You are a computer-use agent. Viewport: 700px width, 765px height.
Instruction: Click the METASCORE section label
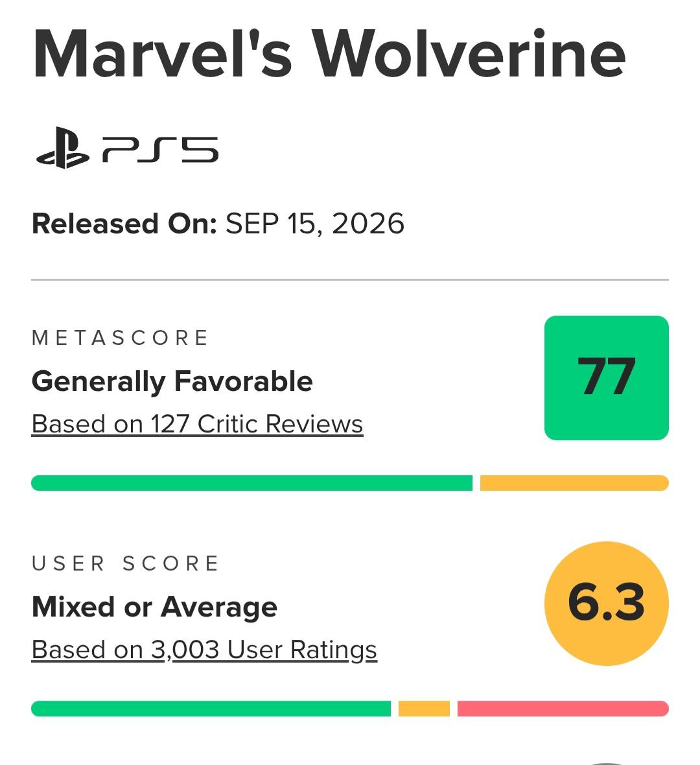click(x=120, y=338)
